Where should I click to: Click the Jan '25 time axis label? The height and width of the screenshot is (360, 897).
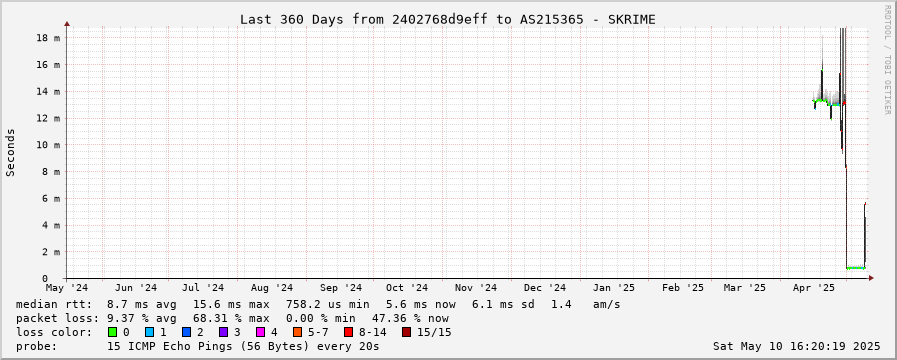click(614, 288)
